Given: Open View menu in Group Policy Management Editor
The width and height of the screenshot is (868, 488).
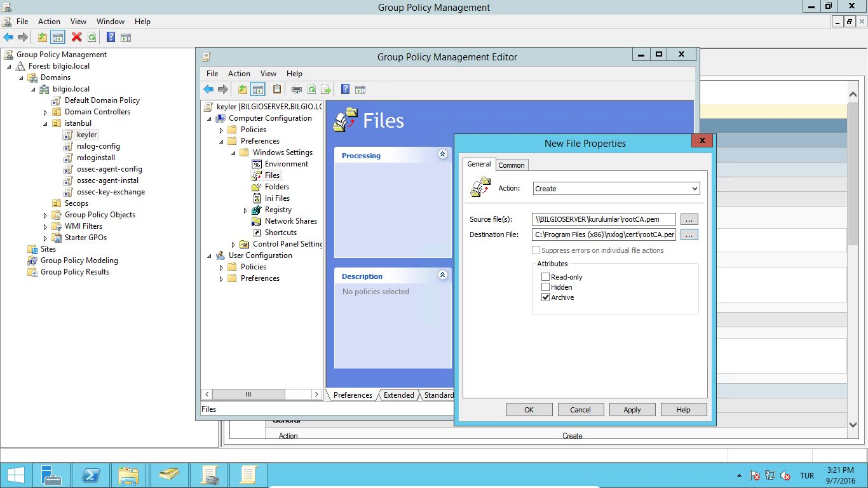Looking at the screenshot, I should coord(268,74).
